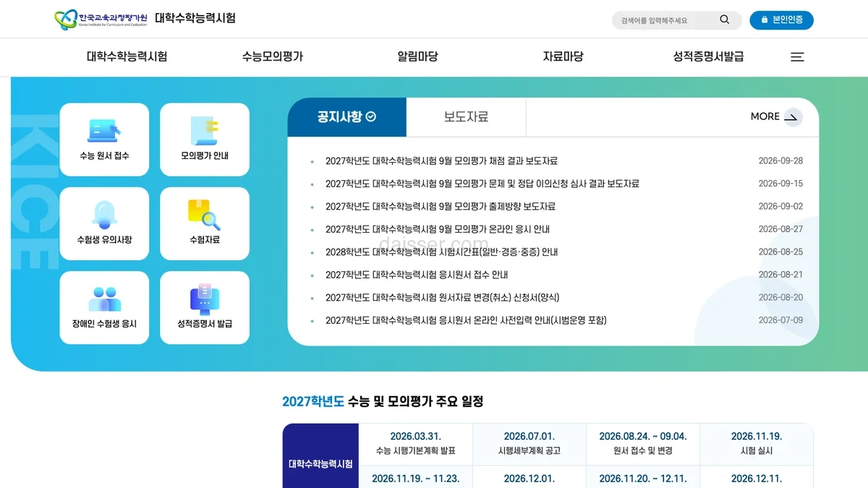
Task: Click the date 2026-07-09
Action: pos(780,320)
